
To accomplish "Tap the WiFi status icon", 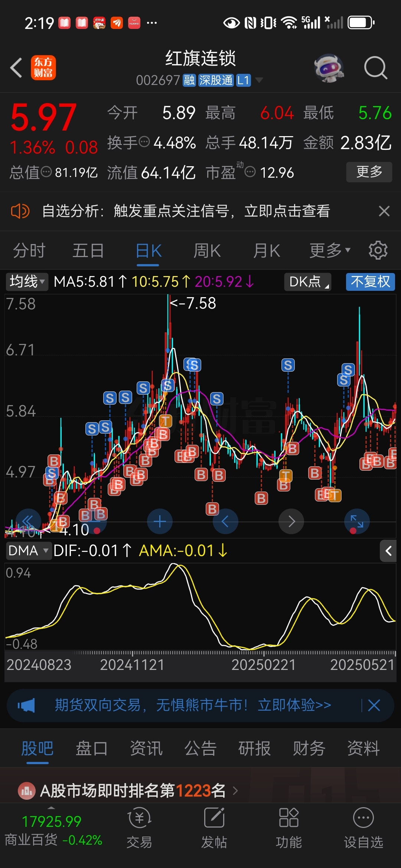I will click(289, 23).
